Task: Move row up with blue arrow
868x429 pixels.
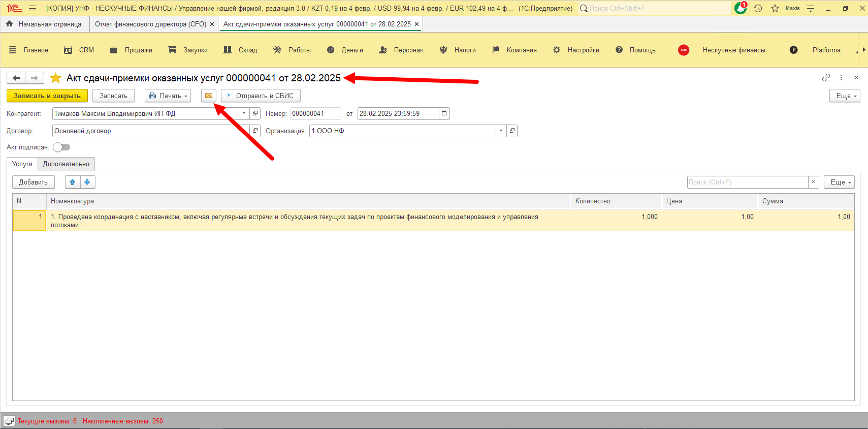Action: [73, 182]
